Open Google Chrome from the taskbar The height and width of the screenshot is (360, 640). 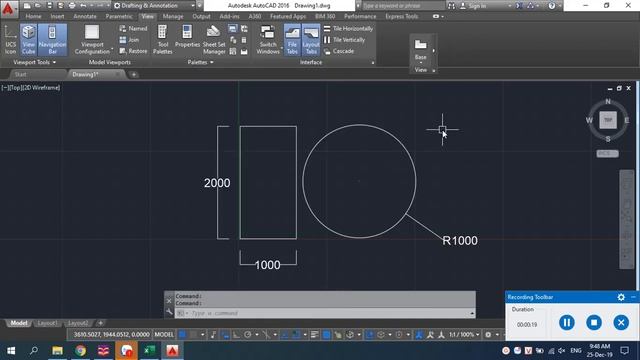tap(80, 351)
